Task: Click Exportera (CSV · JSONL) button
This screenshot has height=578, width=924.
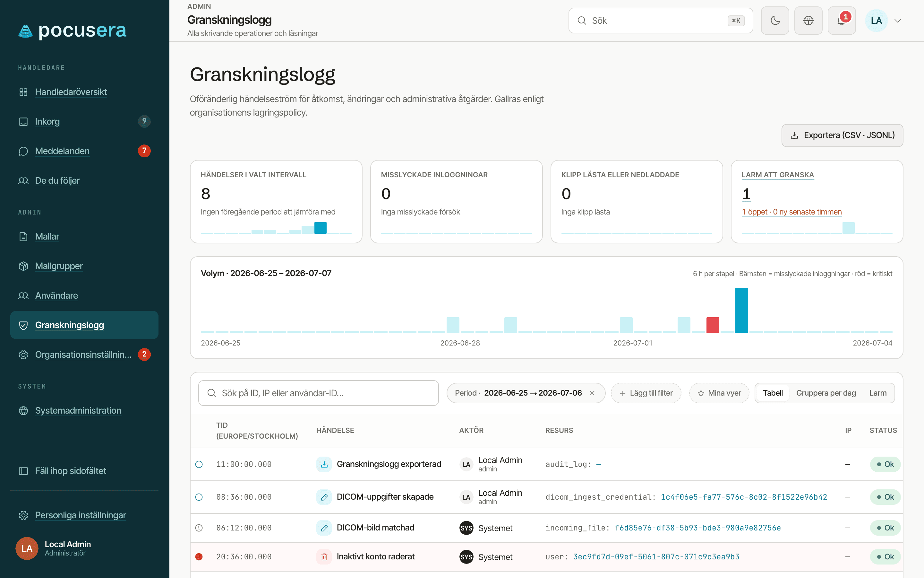Action: 842,135
